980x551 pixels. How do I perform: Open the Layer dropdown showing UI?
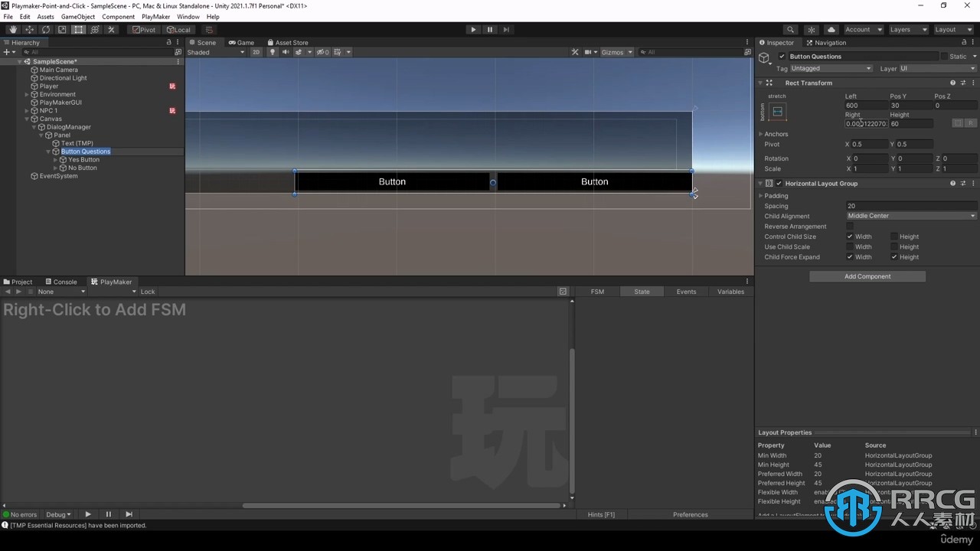(938, 69)
